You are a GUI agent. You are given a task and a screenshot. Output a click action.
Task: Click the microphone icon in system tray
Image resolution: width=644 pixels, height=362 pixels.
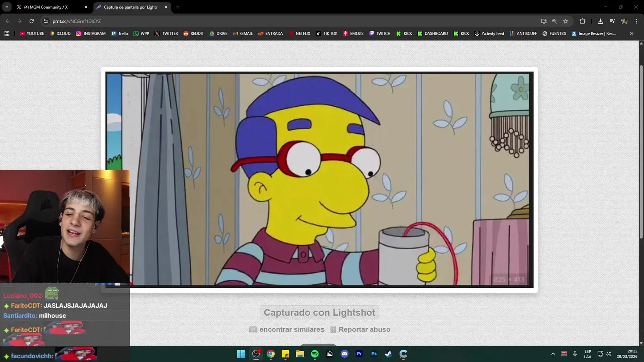(x=575, y=354)
